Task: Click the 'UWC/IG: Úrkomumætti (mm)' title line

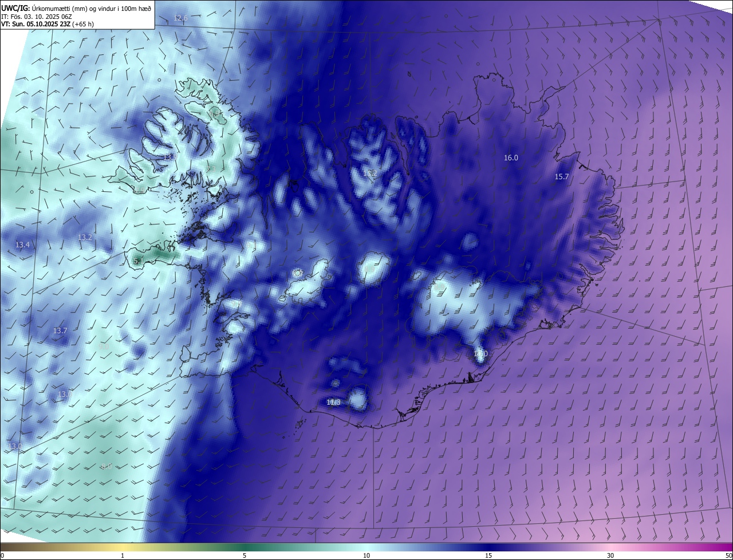Action: coord(76,8)
